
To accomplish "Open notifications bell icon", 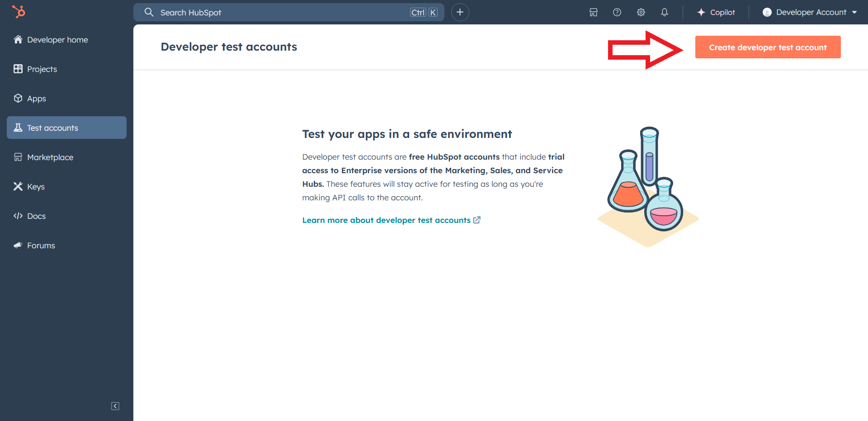I will click(665, 12).
